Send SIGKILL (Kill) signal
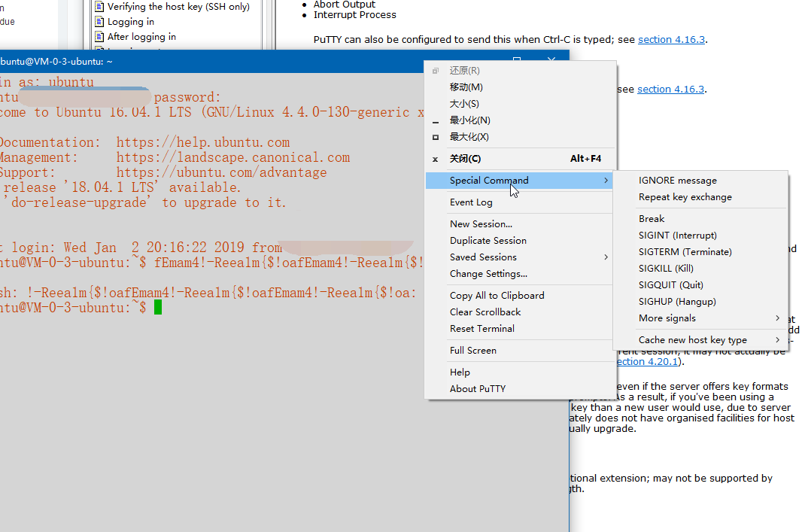The height and width of the screenshot is (532, 808). 701,268
